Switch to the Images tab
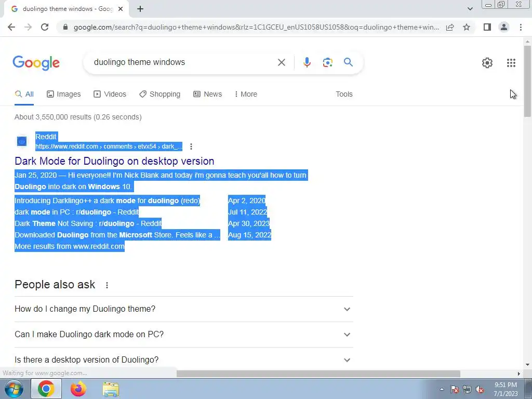Screen dimensions: 532x399 [64, 94]
